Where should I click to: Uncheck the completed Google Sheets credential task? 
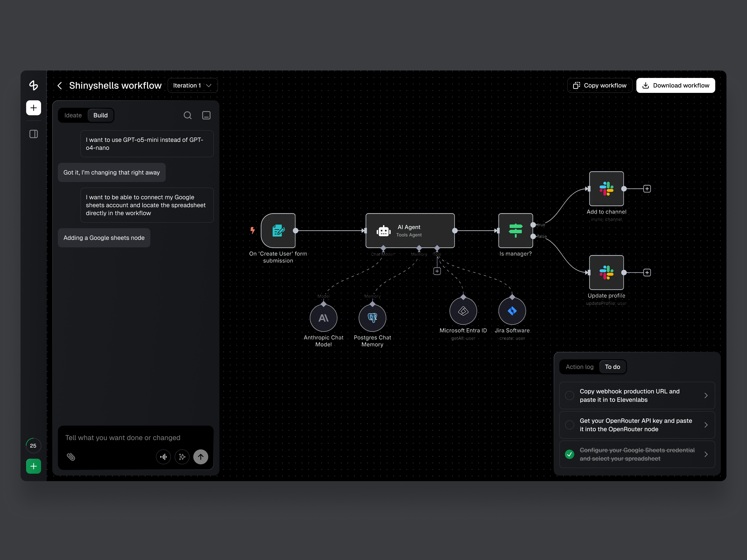pos(569,454)
